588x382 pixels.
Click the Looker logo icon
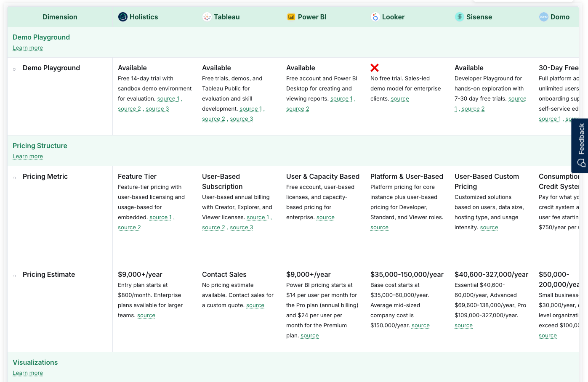(x=375, y=17)
